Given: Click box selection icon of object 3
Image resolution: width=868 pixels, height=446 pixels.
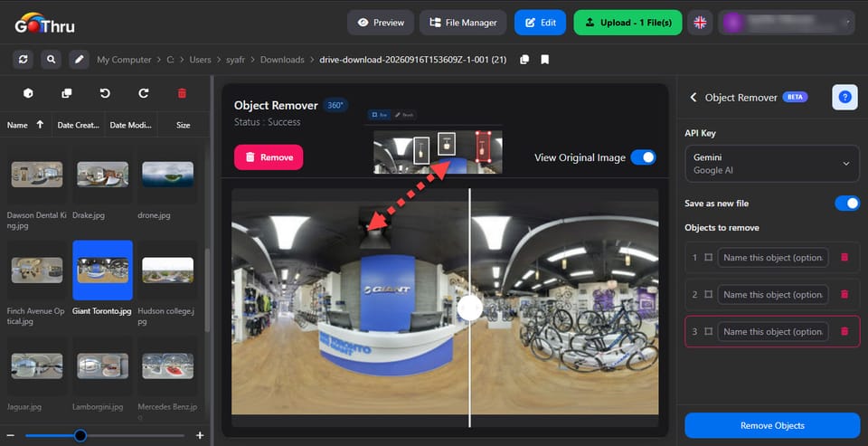Looking at the screenshot, I should 709,332.
